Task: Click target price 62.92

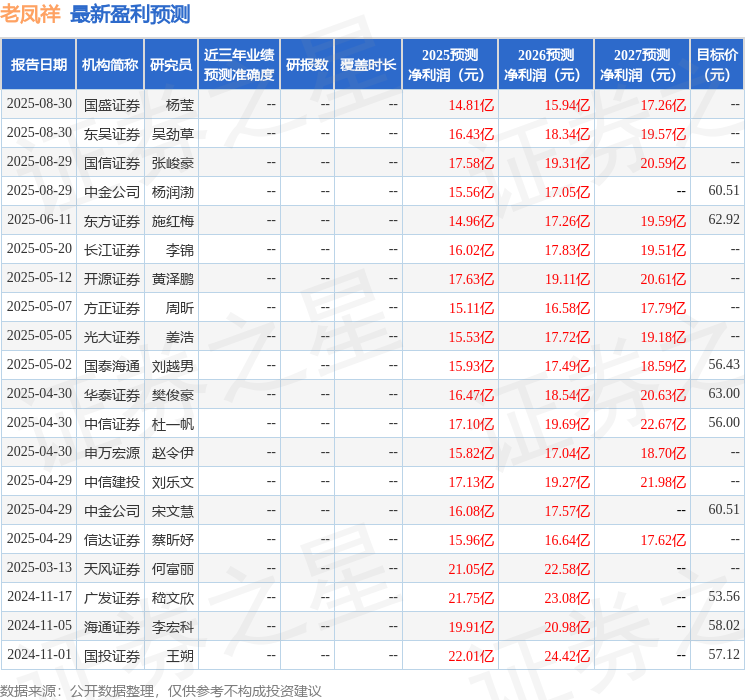Action: [724, 220]
